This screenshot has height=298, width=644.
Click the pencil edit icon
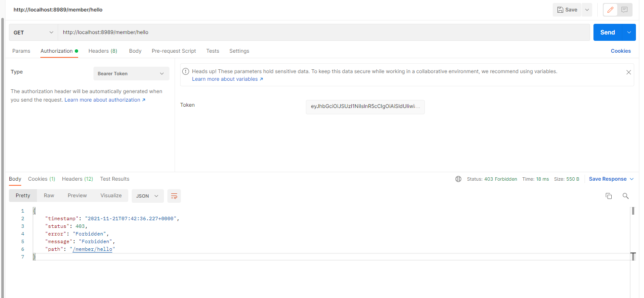610,10
